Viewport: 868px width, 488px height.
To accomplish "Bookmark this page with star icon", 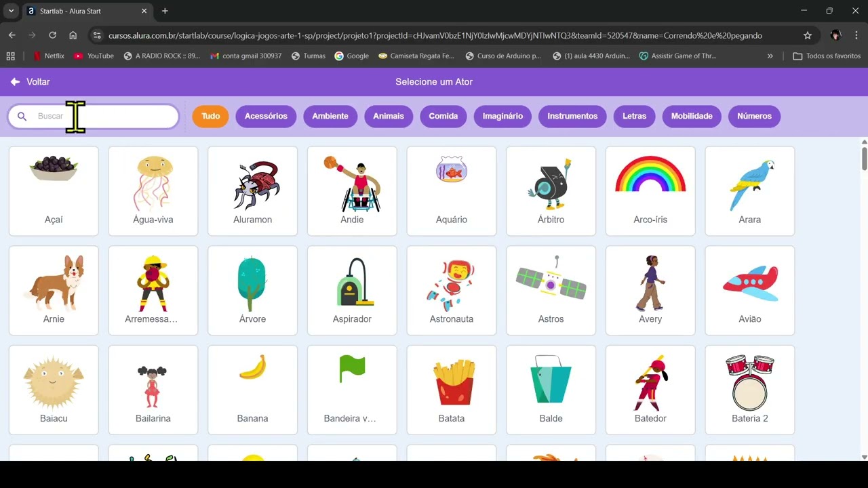I will (x=808, y=35).
